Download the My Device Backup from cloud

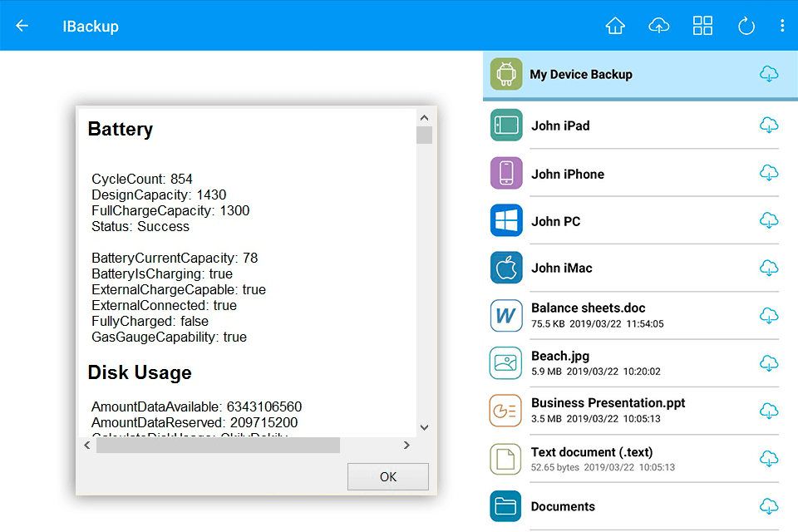click(x=769, y=74)
